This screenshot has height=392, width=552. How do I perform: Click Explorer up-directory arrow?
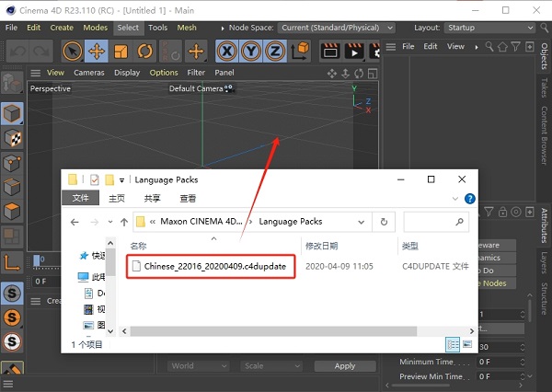124,222
